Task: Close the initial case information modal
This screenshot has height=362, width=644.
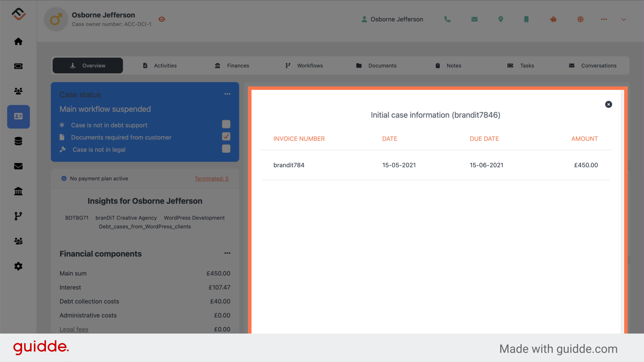Action: (609, 104)
